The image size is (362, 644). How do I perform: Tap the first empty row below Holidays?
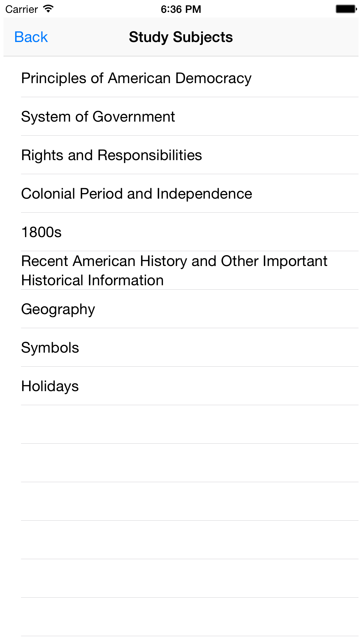click(x=181, y=424)
